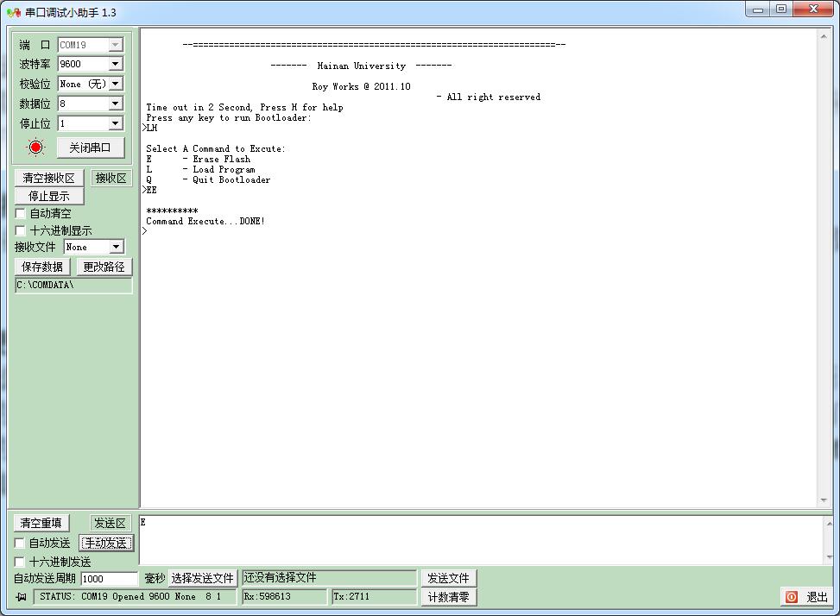Screen dimensions: 840x616
Task: Open the 接收文件 None dropdown
Action: point(115,247)
